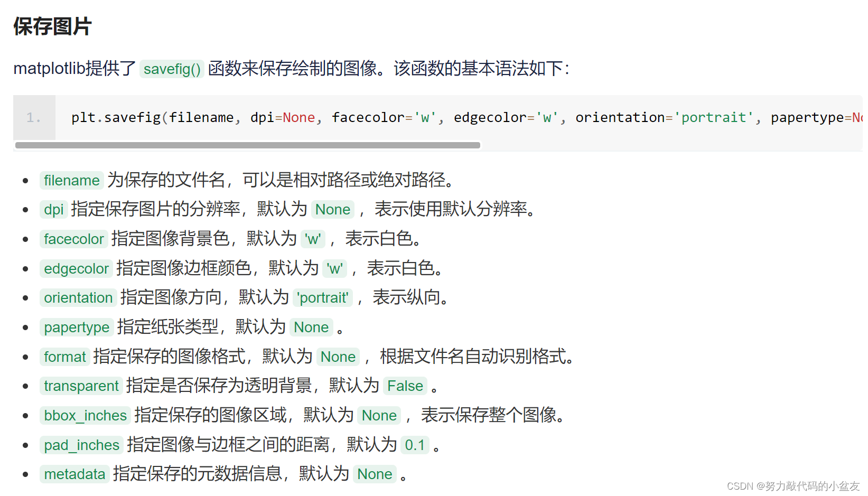Select the facecolor parameter tag
The width and height of the screenshot is (868, 496).
[73, 239]
